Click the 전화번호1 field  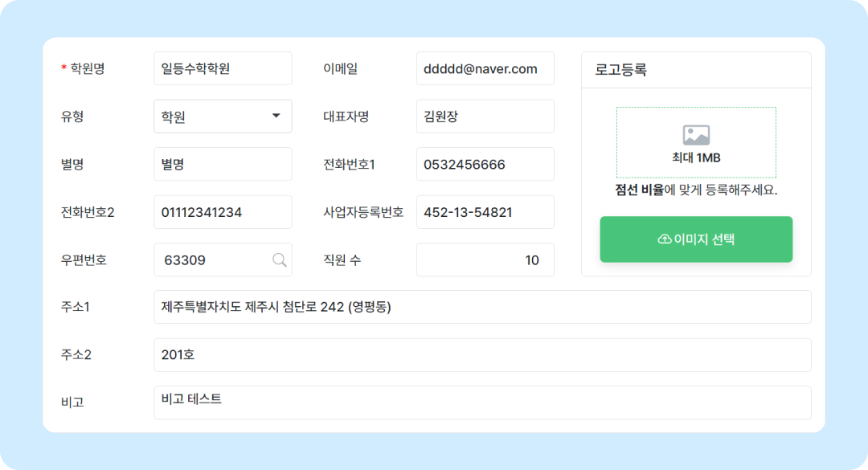(x=485, y=165)
